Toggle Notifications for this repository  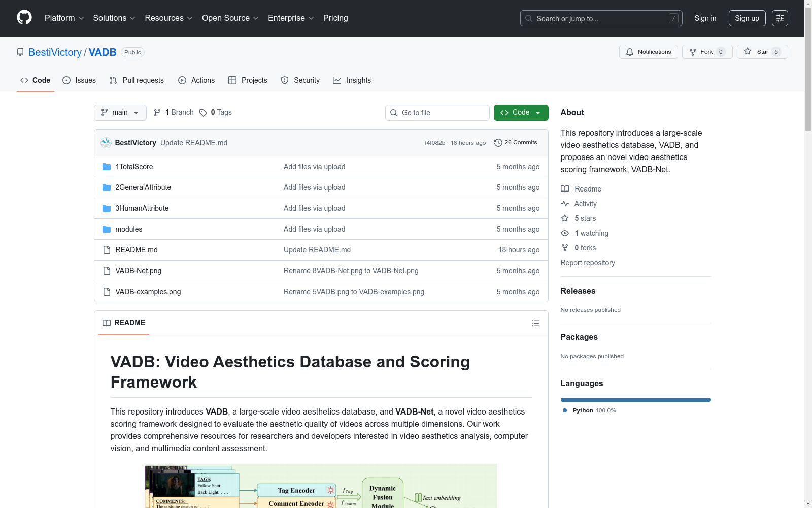click(648, 52)
